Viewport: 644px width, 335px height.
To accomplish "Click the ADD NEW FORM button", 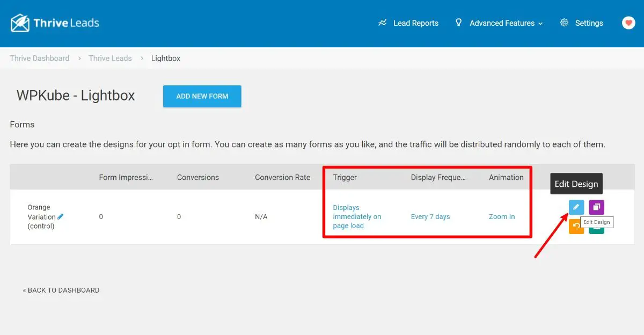I will tap(202, 96).
